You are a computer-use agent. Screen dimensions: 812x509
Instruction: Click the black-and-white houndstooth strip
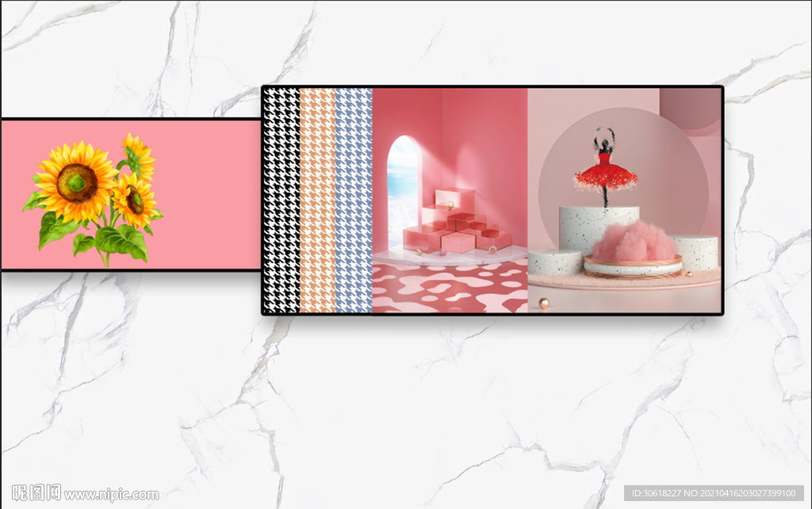282,201
